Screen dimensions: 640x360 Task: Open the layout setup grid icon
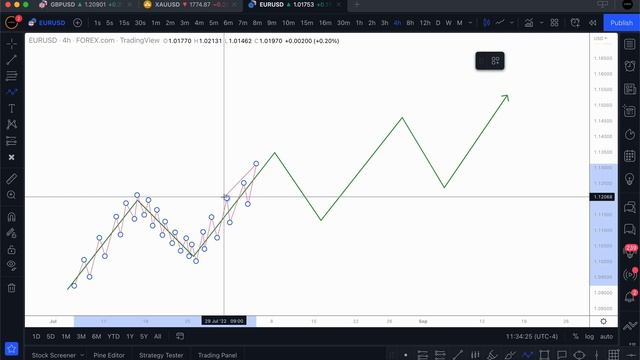pos(554,23)
